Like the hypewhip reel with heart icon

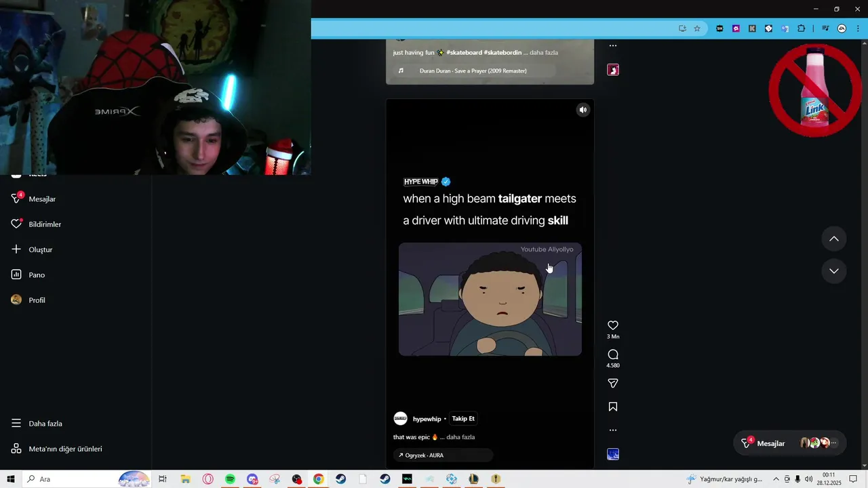613,325
